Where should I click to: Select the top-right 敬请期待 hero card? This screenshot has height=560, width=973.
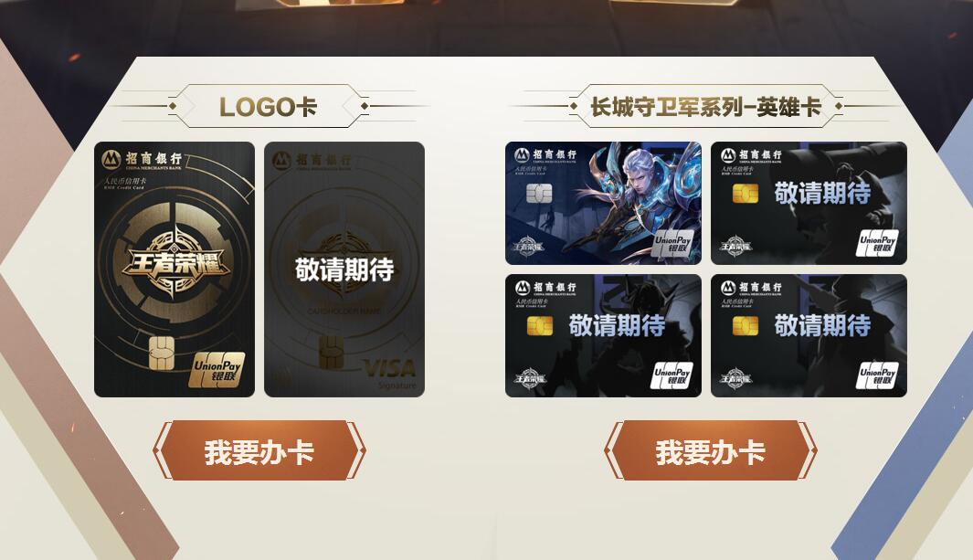coord(809,203)
